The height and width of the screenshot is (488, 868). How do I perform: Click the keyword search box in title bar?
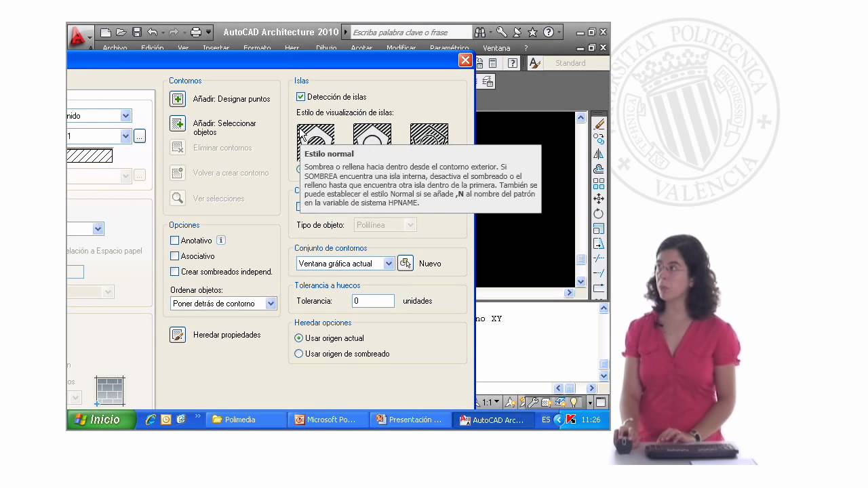[411, 32]
